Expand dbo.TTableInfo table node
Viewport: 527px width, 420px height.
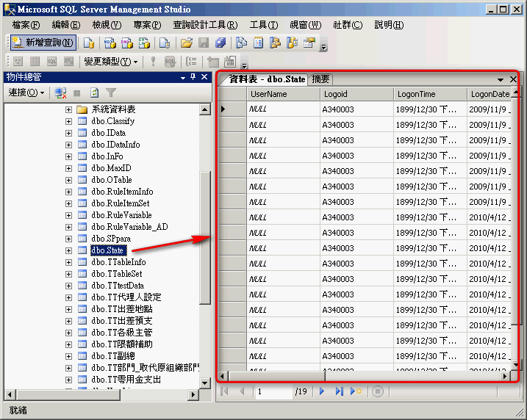point(68,262)
